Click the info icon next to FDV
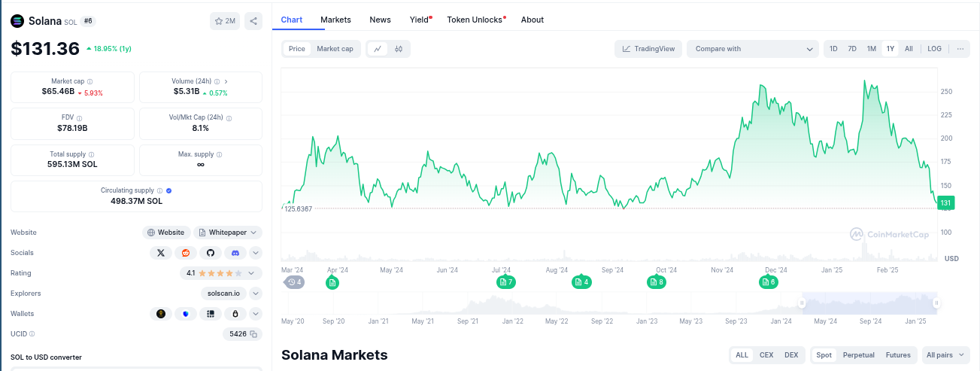 80,118
